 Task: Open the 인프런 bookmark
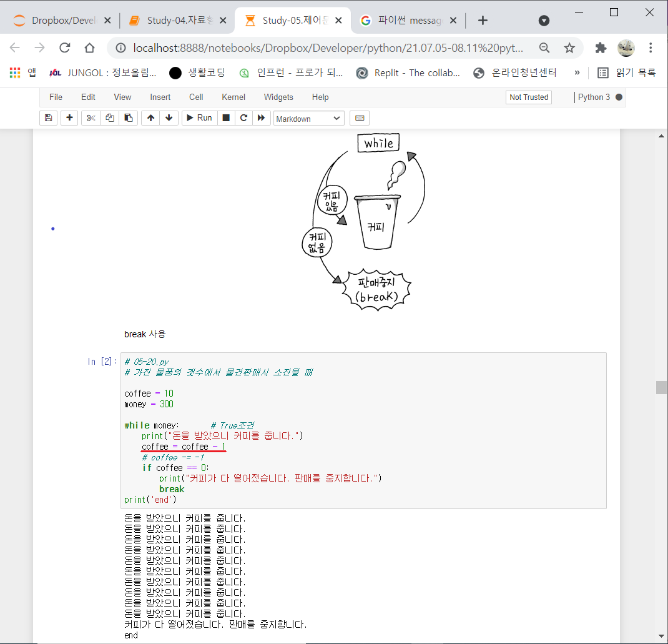click(x=291, y=73)
